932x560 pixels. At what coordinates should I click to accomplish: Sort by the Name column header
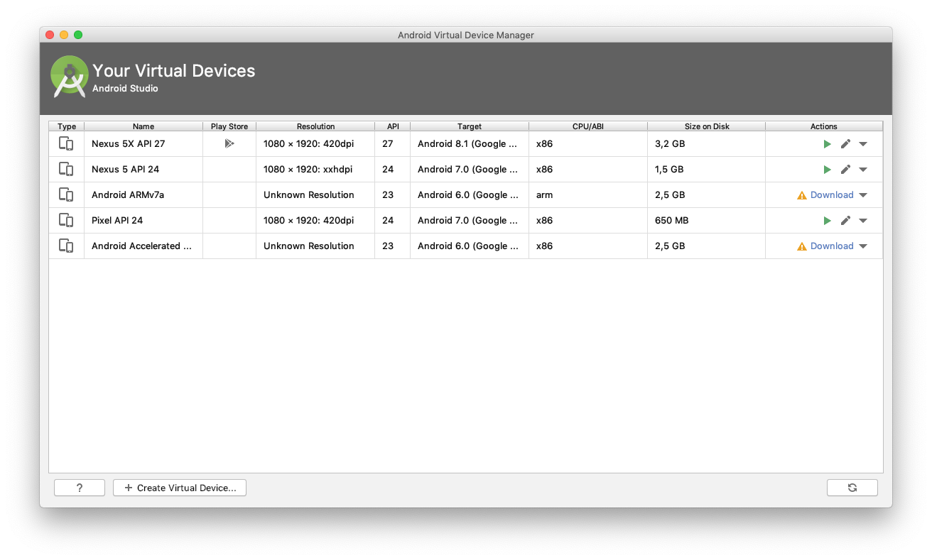tap(143, 126)
